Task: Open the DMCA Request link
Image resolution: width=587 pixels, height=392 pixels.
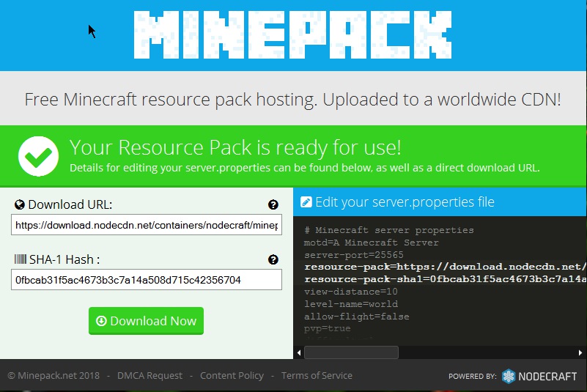Action: click(149, 376)
